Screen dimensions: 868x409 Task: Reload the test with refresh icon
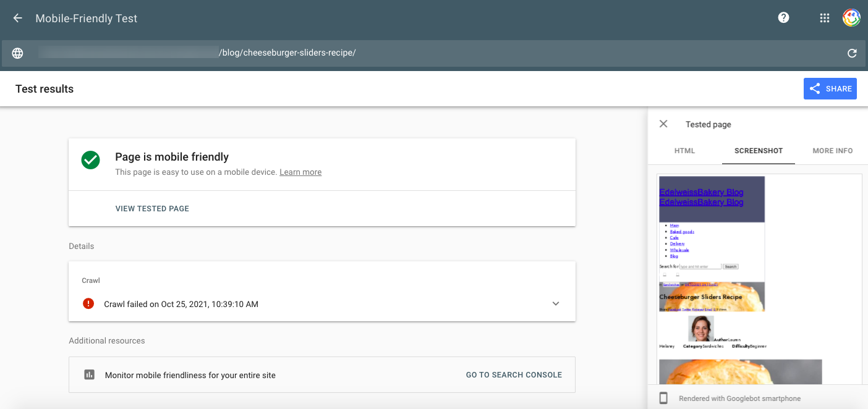(852, 53)
